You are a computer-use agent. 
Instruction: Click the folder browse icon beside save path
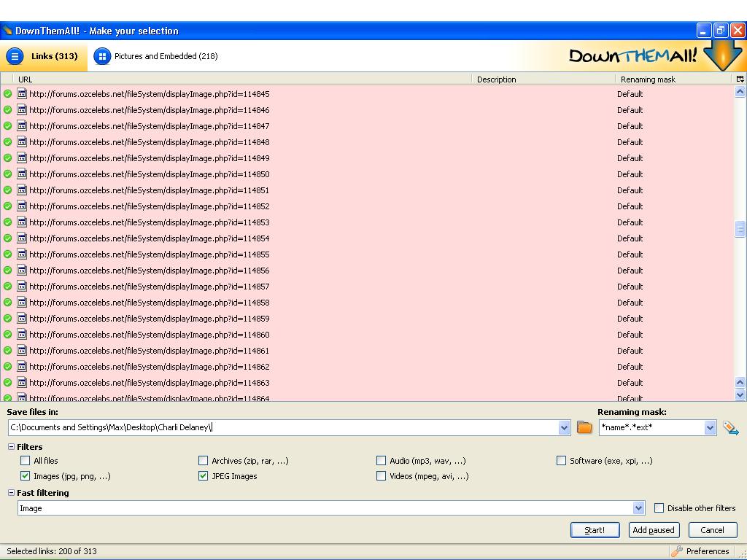(584, 428)
